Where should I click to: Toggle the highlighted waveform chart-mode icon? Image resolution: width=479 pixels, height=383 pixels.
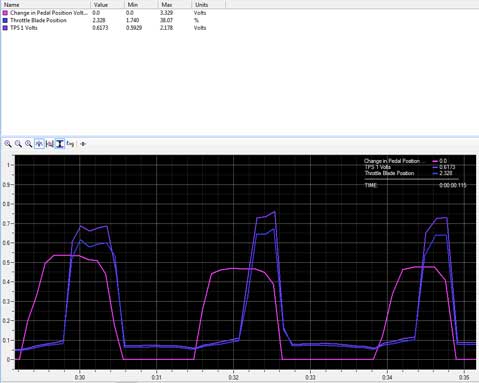point(39,144)
